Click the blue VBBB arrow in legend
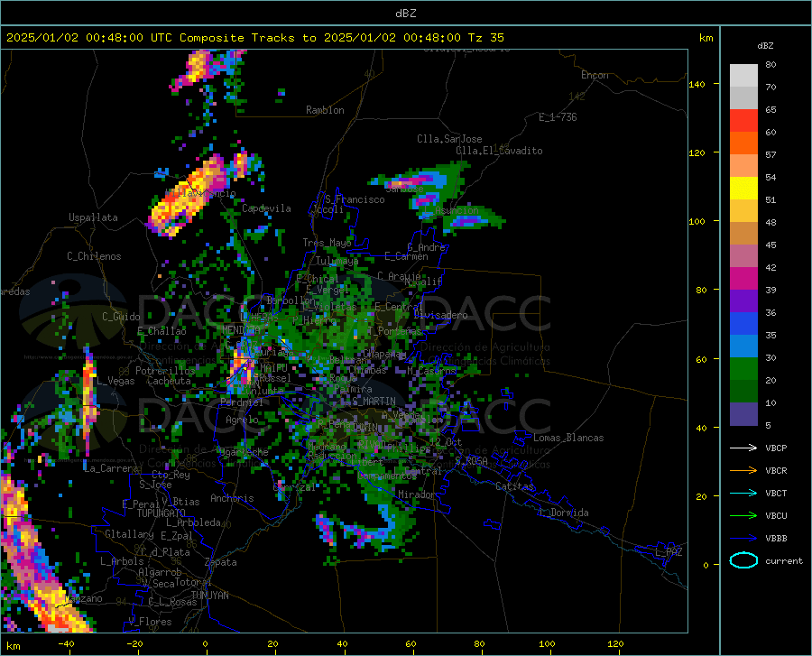Viewport: 812px width, 656px height. (x=743, y=539)
